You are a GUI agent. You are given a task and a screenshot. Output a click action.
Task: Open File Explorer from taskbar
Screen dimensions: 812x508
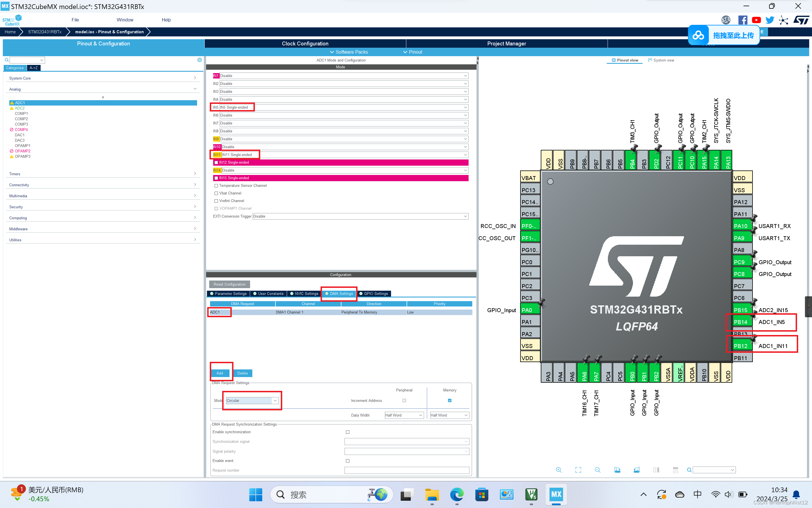432,494
